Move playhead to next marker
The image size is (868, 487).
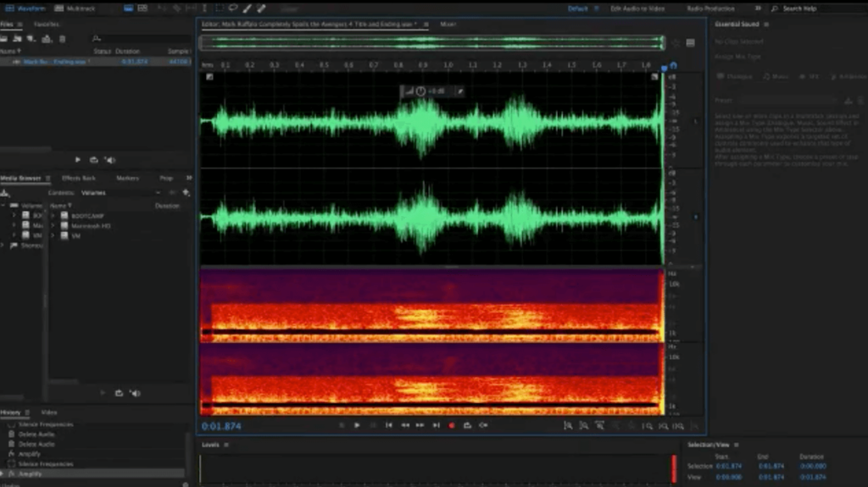click(x=437, y=425)
